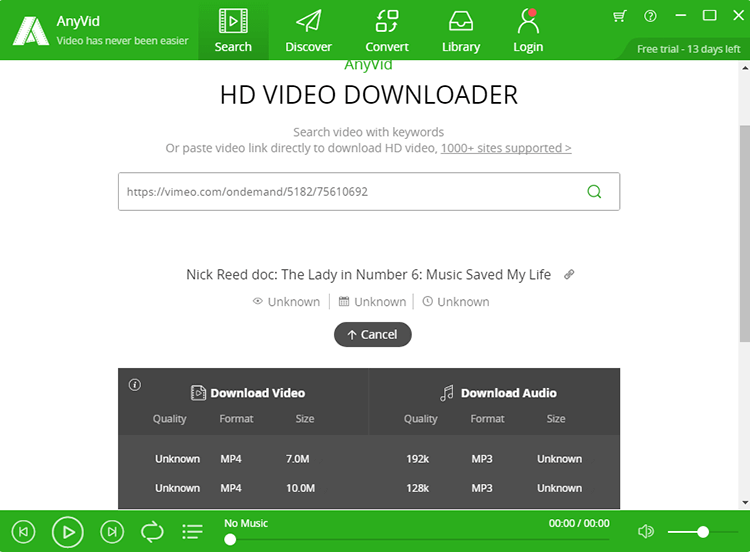Click the info icon in download panel
The width and height of the screenshot is (750, 552).
pyautogui.click(x=135, y=385)
